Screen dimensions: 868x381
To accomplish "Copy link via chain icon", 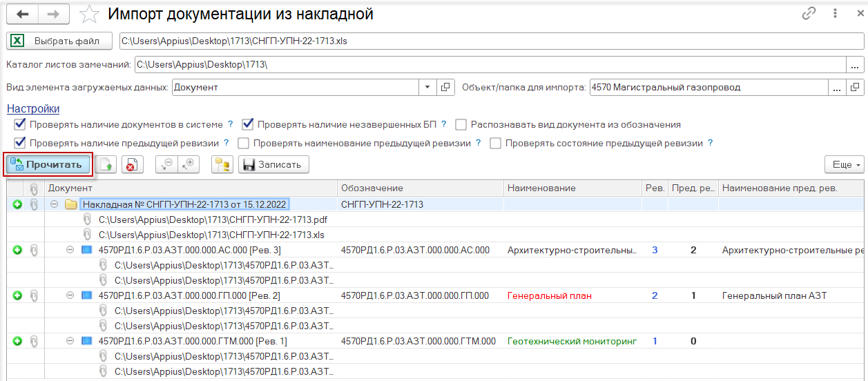I will pos(809,14).
